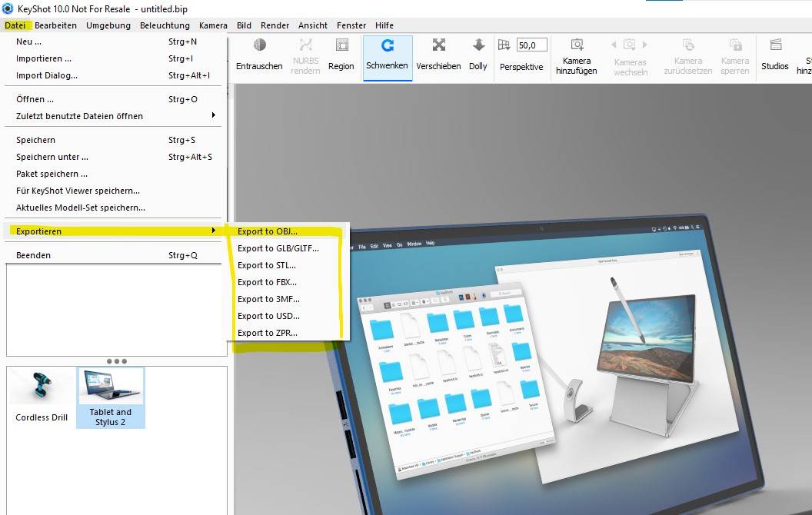Select Export to 3MF...
Image resolution: width=812 pixels, height=515 pixels.
pyautogui.click(x=288, y=299)
